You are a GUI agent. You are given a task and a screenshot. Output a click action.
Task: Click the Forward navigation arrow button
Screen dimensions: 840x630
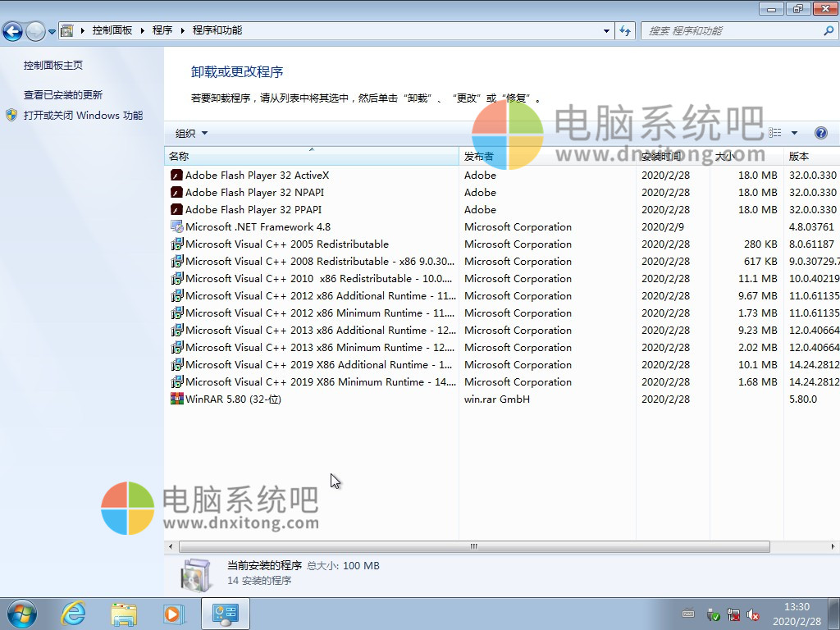click(35, 31)
